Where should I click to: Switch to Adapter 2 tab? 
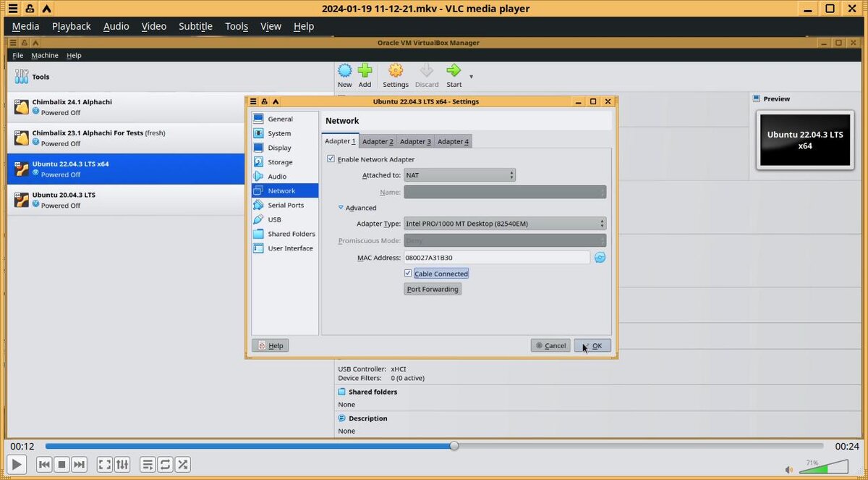(378, 141)
